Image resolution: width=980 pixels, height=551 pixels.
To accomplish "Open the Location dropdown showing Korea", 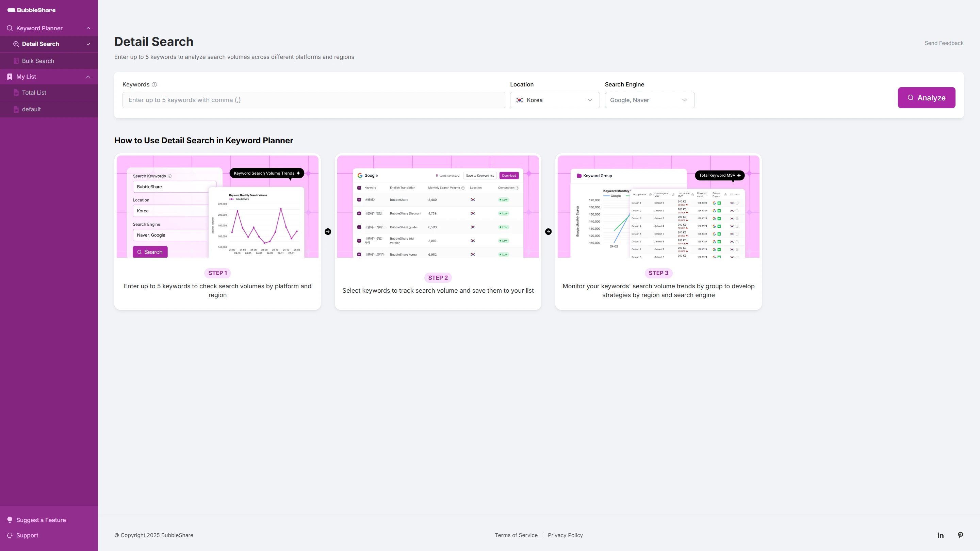I will pos(555,100).
